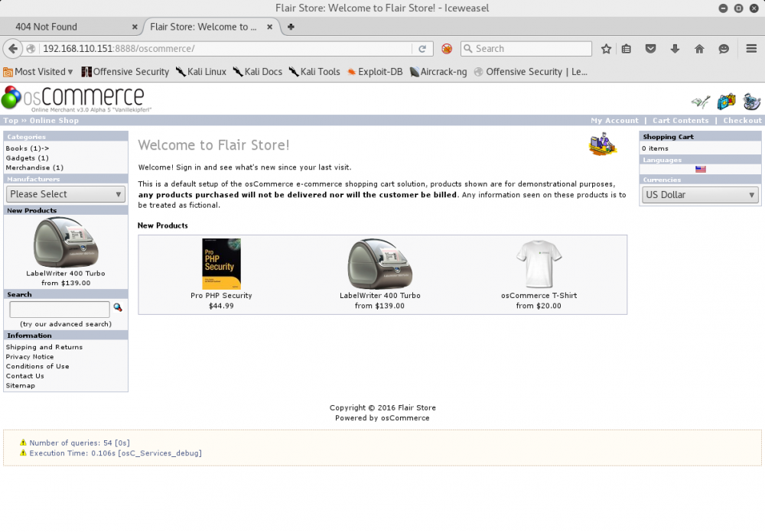Click the browser back arrow button

tap(12, 49)
